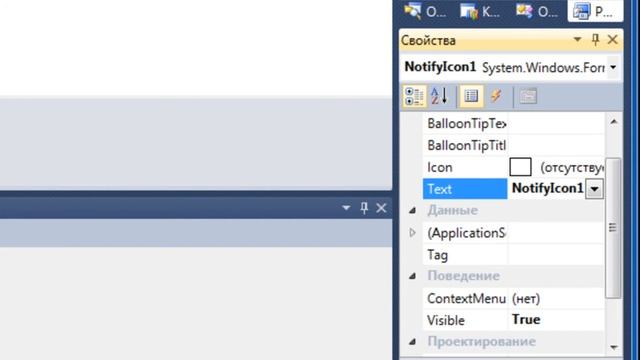Show Events lightning bolt button

[496, 96]
